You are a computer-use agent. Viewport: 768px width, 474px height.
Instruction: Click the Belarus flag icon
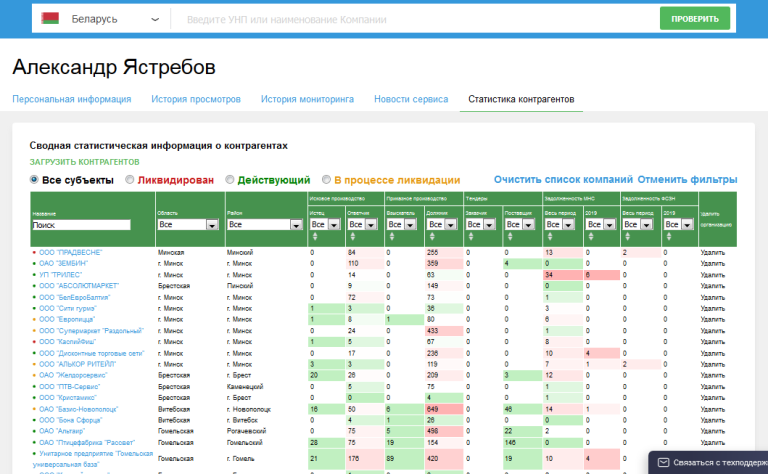[x=50, y=19]
